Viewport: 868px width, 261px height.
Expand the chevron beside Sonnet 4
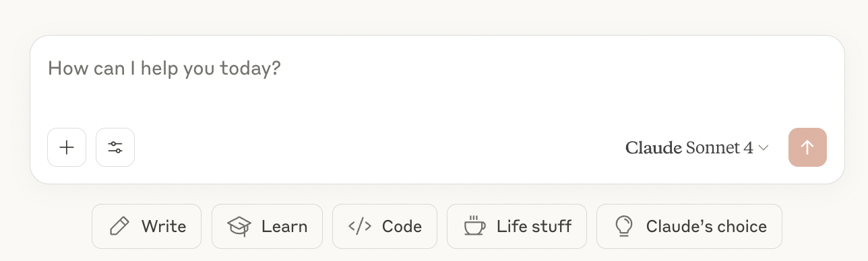(x=764, y=148)
